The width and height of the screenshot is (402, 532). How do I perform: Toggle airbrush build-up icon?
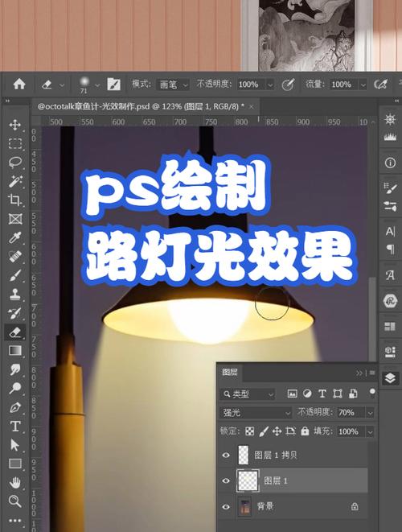coord(380,85)
